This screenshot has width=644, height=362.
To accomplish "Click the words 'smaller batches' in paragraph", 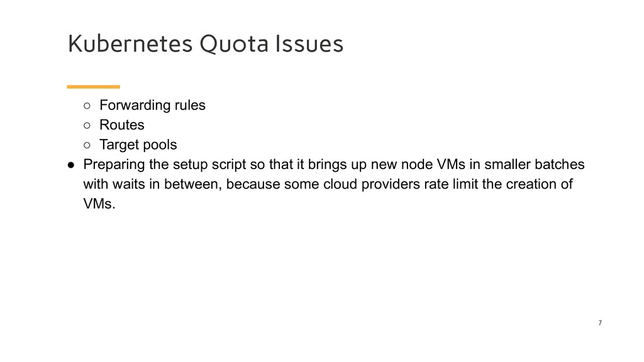I will (x=535, y=164).
